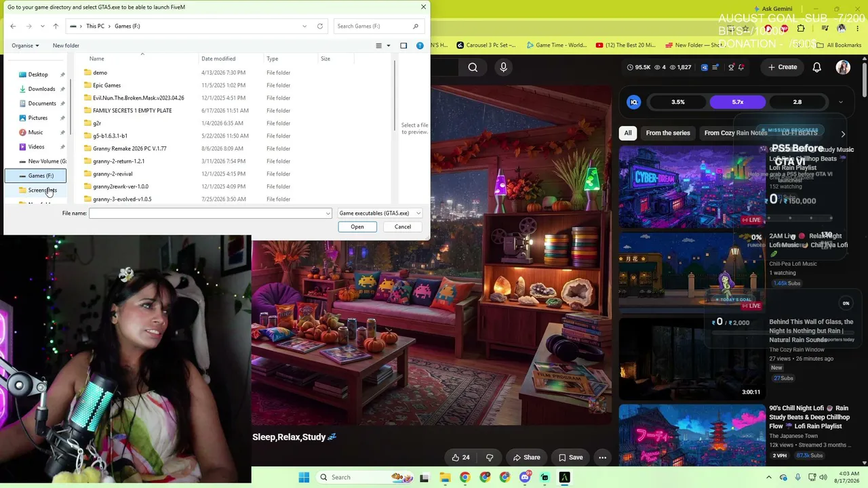This screenshot has height=488, width=868.
Task: Dislike the video
Action: click(x=490, y=457)
